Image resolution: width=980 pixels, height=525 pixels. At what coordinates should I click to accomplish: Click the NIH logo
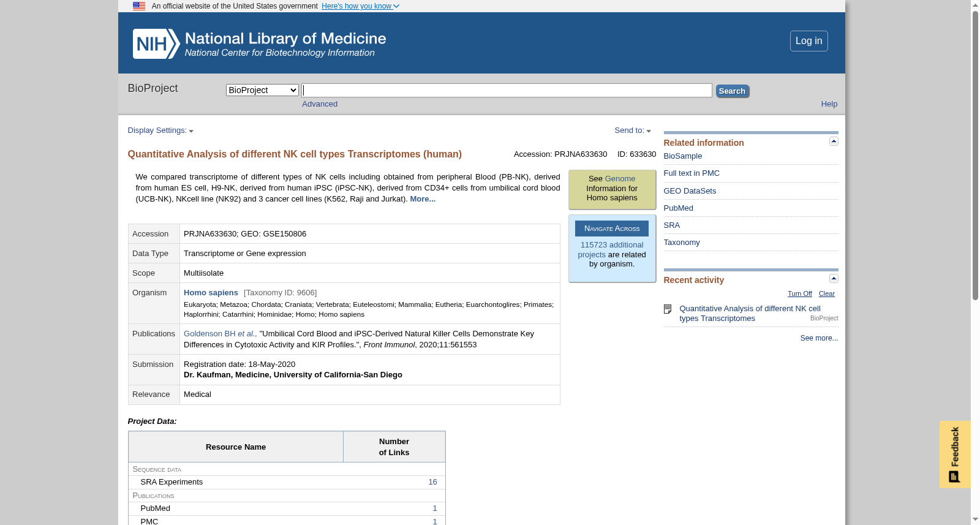(x=156, y=43)
